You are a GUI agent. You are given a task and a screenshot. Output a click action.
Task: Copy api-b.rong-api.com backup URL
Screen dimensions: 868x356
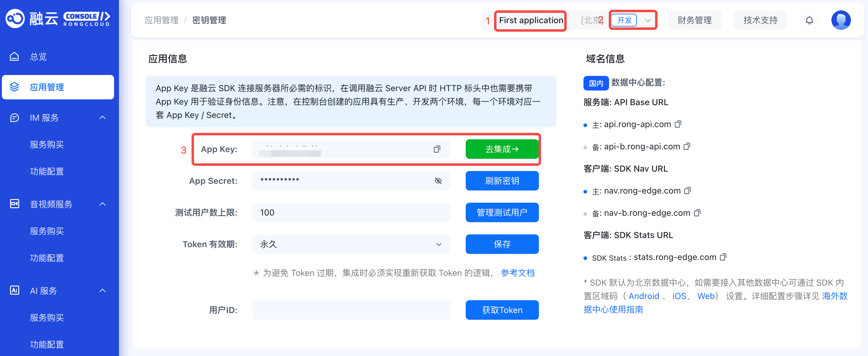click(x=687, y=147)
